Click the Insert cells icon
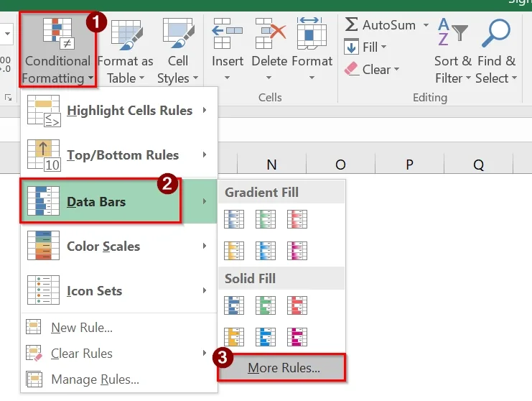The image size is (532, 401). pos(228,34)
